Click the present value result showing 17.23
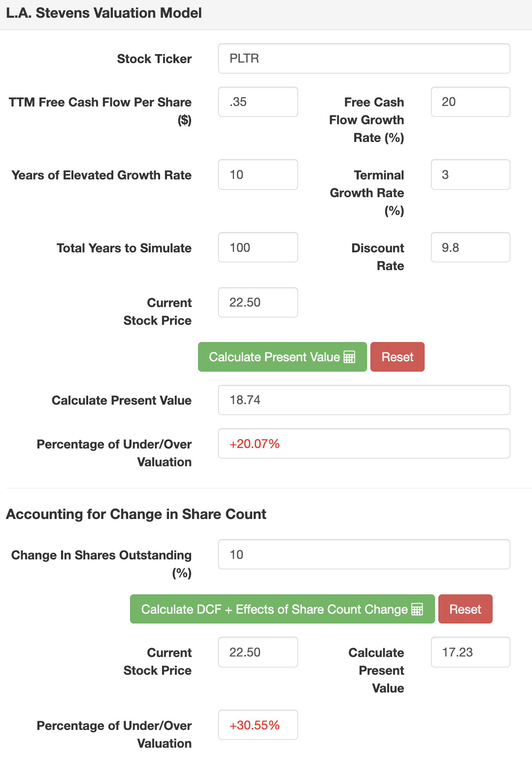Screen dimensions: 532x760 coord(470,653)
